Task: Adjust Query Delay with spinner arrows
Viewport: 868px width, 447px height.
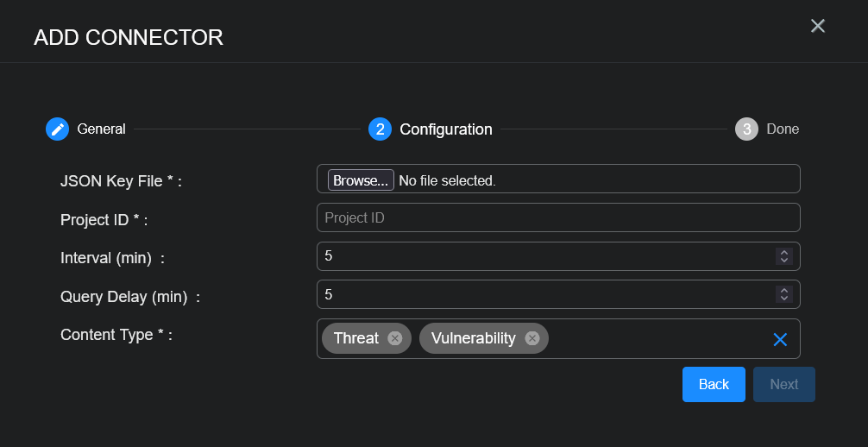Action: [x=784, y=294]
